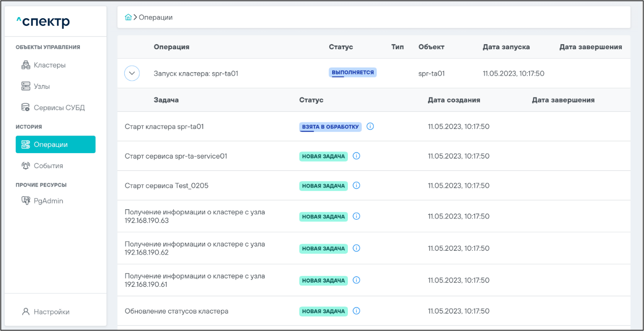Click the ВЗЯТА В ОБРАБОТКУ status badge
Screen dimensions: 644x331
tap(330, 126)
